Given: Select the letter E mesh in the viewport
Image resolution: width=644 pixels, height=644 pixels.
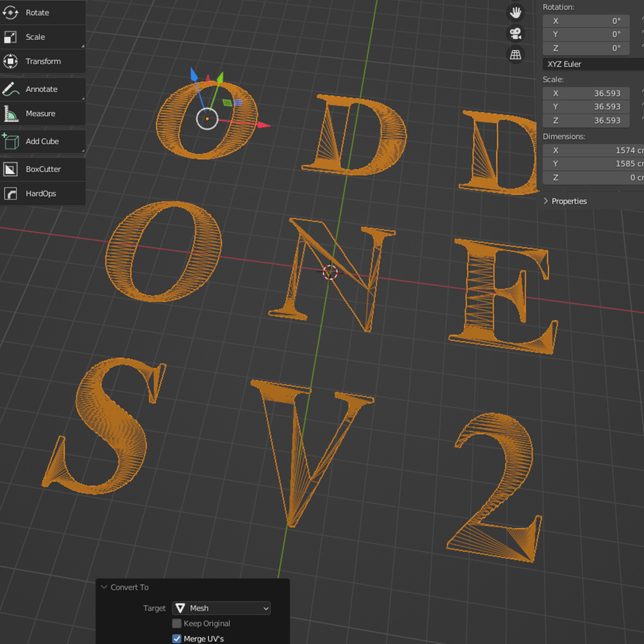Looking at the screenshot, I should [x=478, y=296].
